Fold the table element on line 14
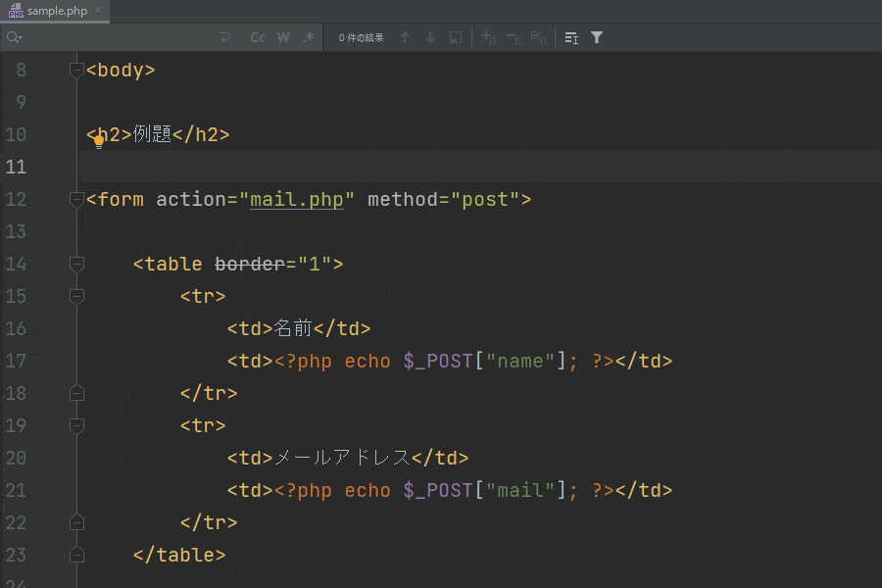 click(x=76, y=265)
